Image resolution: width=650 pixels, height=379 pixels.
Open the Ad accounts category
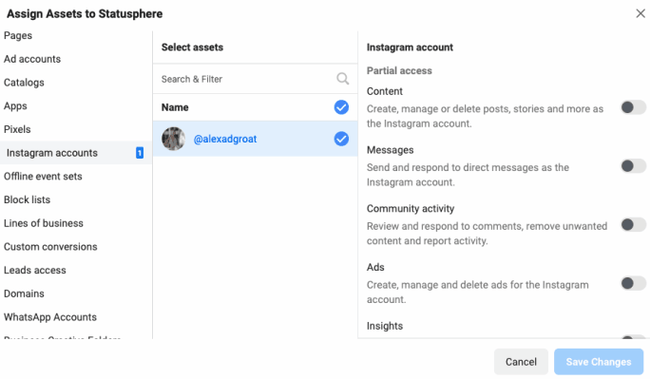[x=32, y=59]
